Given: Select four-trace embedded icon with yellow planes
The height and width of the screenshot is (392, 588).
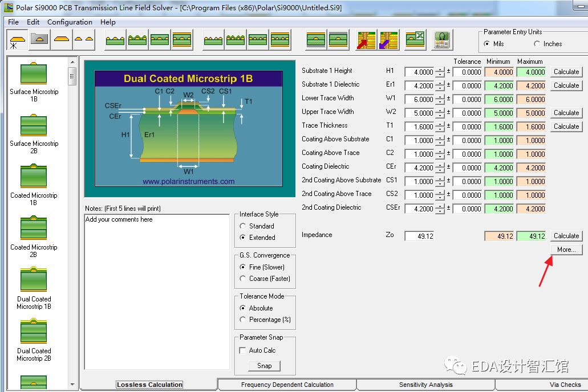Looking at the screenshot, I should tap(280, 40).
